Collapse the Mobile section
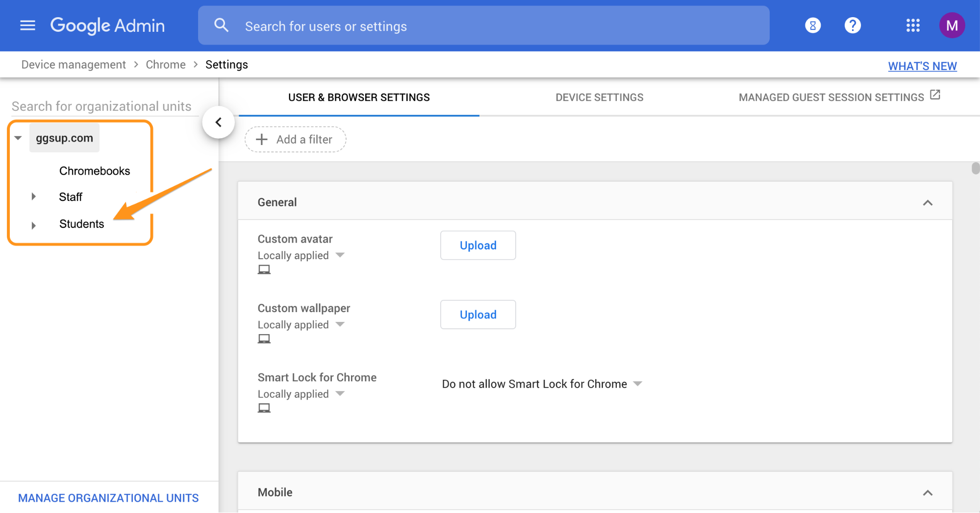This screenshot has height=513, width=980. coord(928,493)
